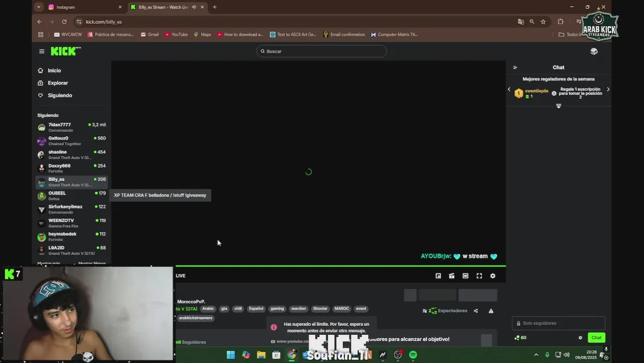This screenshot has width=644, height=363.
Task: Open Gattouz0 channel in sidebar
Action: point(71,141)
